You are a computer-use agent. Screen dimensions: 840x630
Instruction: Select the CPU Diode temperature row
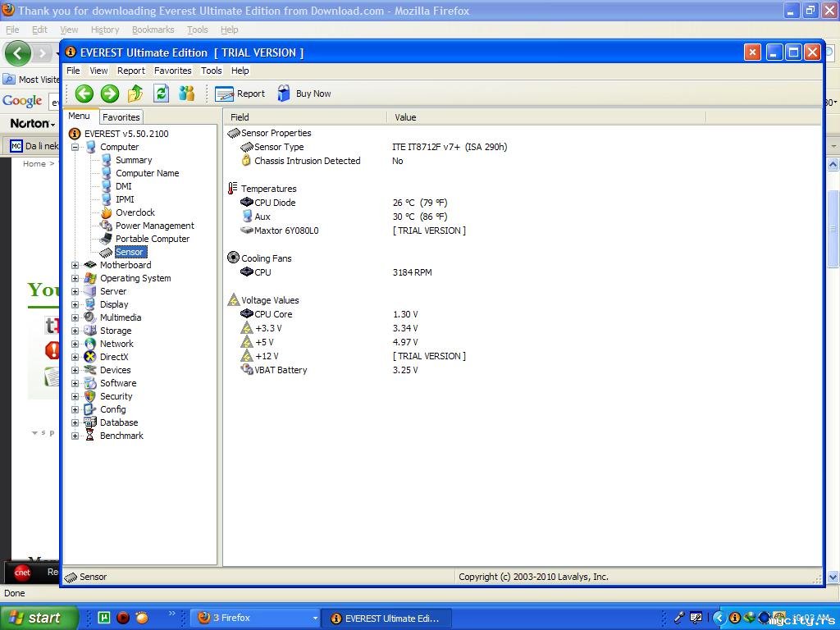[275, 203]
